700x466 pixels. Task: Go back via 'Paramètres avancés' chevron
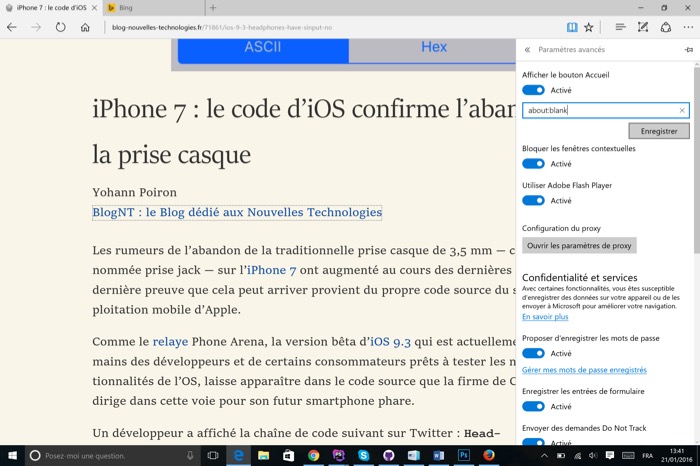[527, 49]
